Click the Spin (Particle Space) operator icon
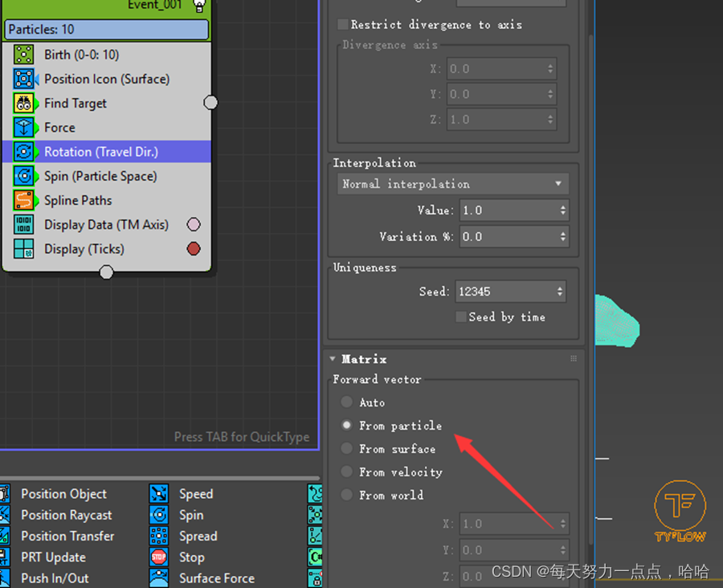The height and width of the screenshot is (588, 723). (23, 176)
